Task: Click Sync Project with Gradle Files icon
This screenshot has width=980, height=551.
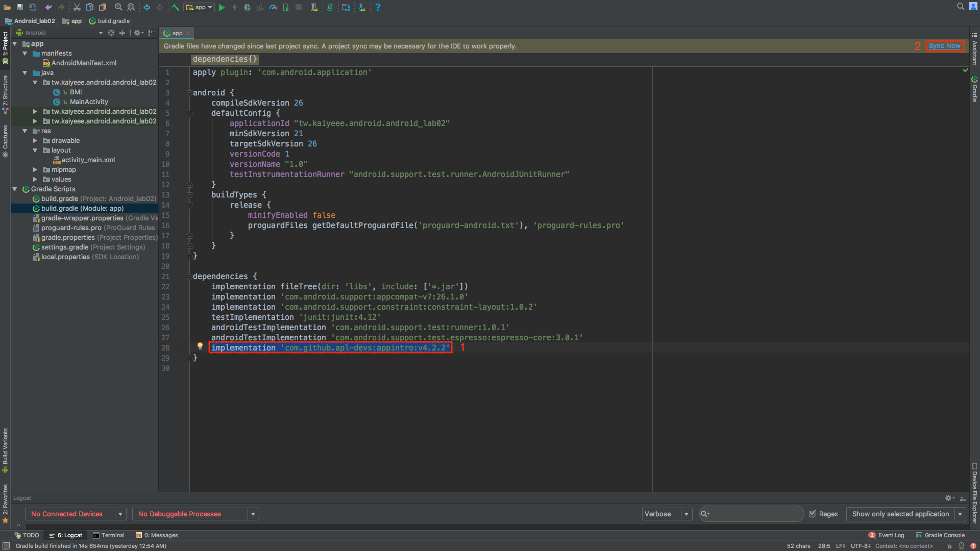Action: 330,7
